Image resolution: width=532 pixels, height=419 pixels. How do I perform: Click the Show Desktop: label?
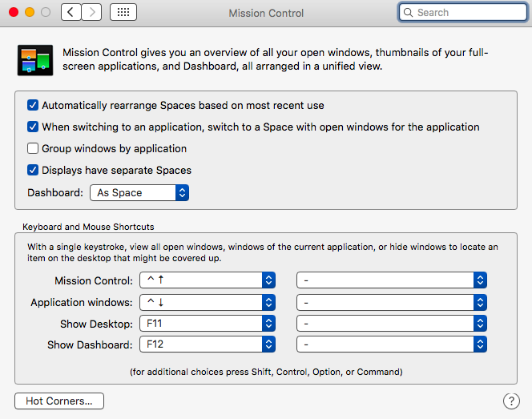(x=96, y=324)
